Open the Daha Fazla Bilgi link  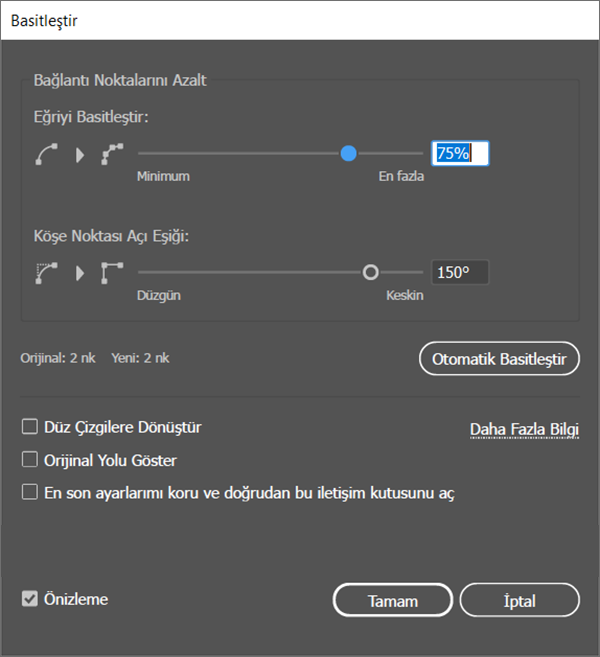(x=525, y=430)
